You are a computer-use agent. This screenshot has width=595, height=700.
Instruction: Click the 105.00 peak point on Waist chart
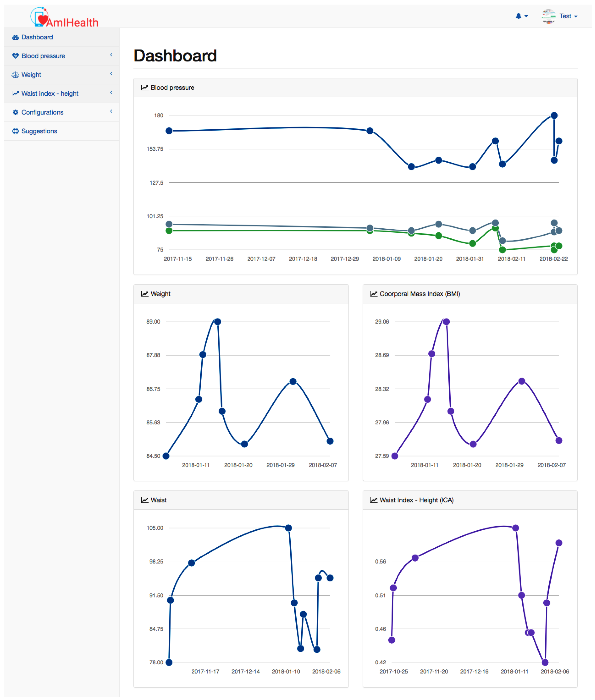click(x=288, y=528)
